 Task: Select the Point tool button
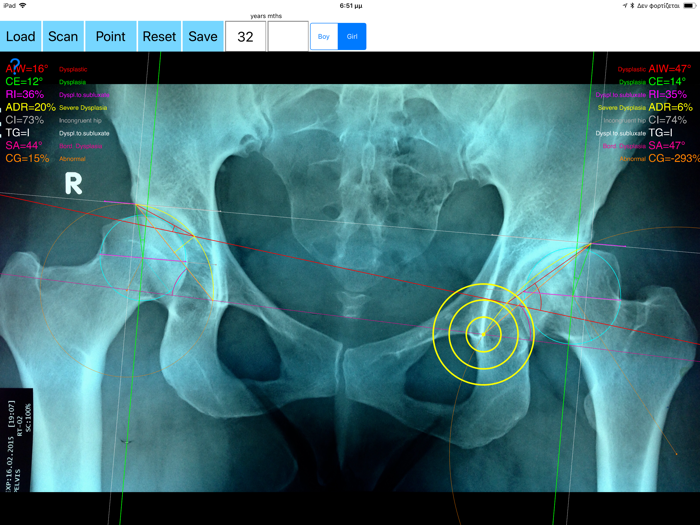[x=111, y=36]
